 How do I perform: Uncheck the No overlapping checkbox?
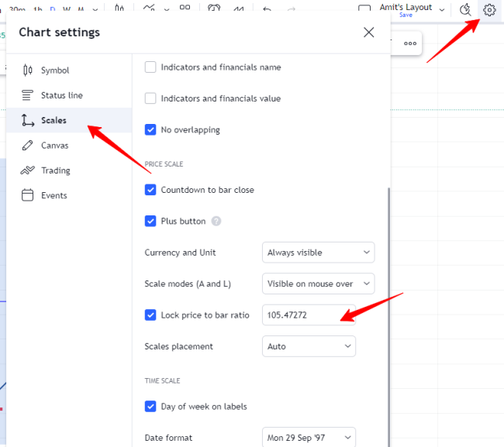point(150,130)
